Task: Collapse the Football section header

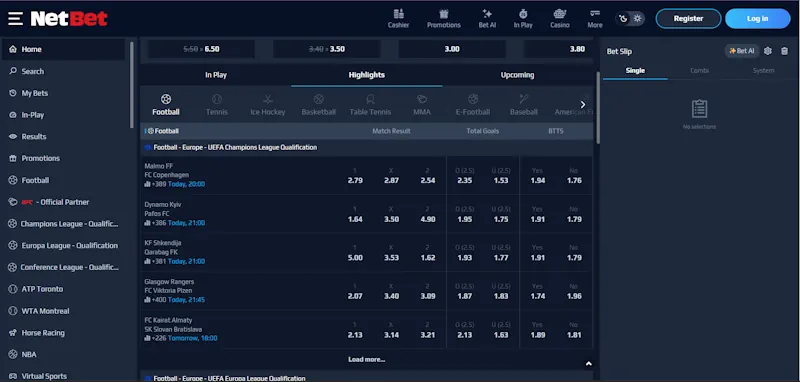Action: pos(367,131)
